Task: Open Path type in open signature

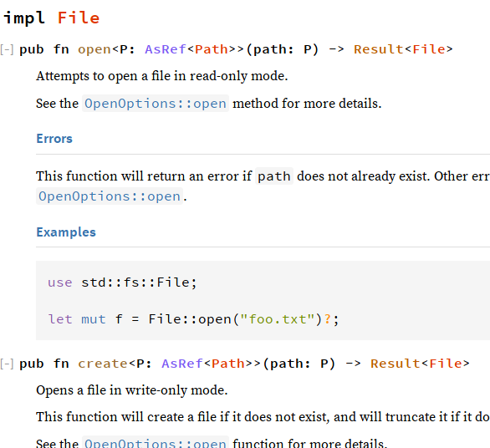Action: (212, 49)
